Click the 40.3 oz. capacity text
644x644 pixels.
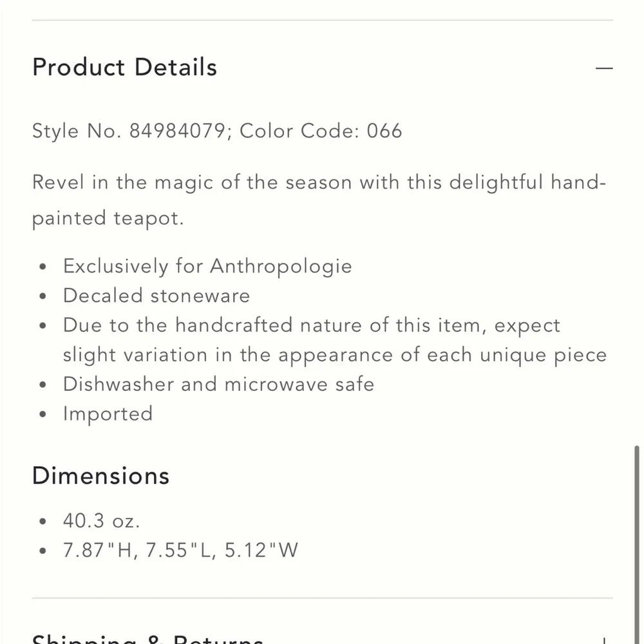coord(101,520)
